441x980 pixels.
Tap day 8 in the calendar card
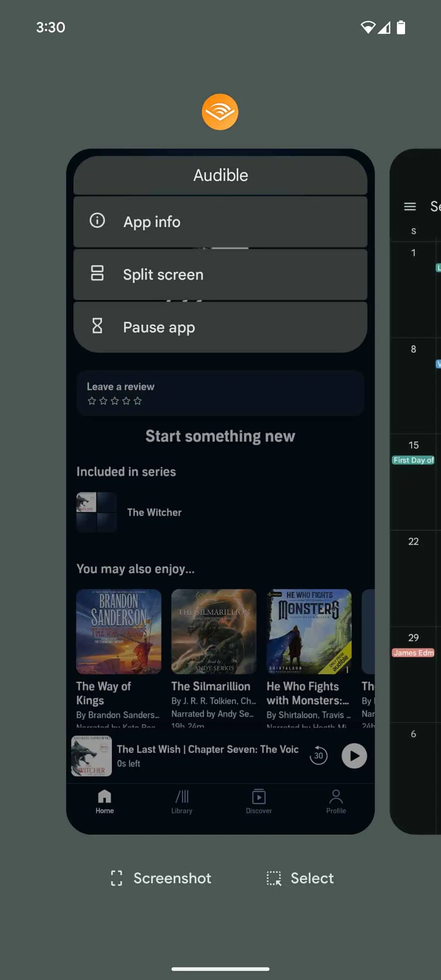413,349
